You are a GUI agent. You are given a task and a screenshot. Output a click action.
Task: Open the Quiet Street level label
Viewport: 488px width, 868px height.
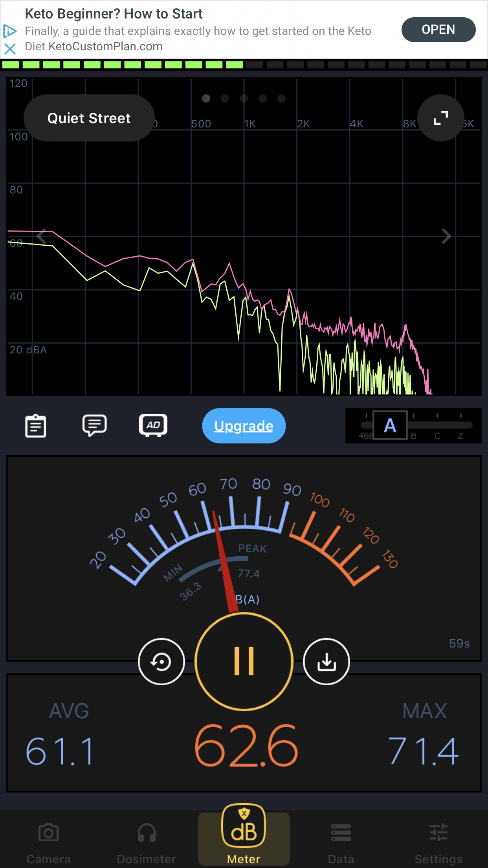pos(89,118)
